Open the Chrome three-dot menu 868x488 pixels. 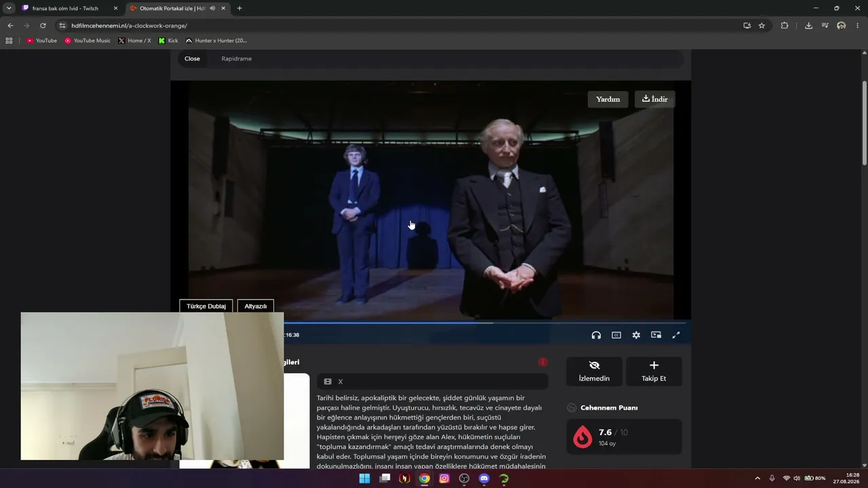point(858,26)
